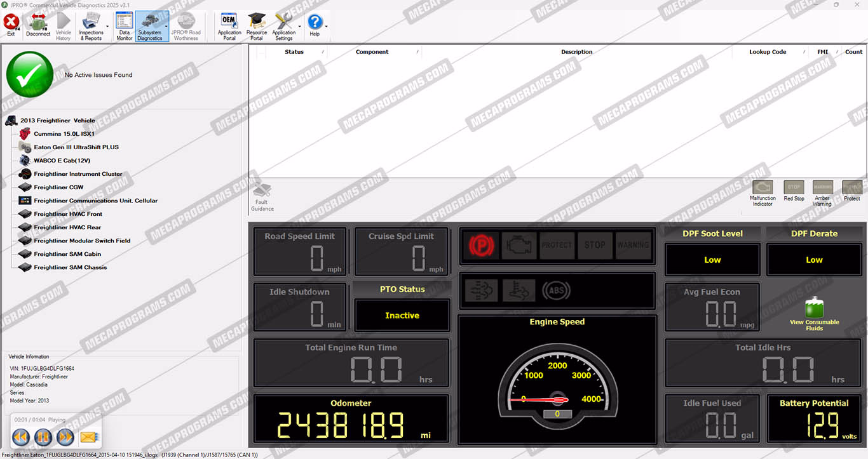
Task: Pause the log playback
Action: pyautogui.click(x=43, y=437)
